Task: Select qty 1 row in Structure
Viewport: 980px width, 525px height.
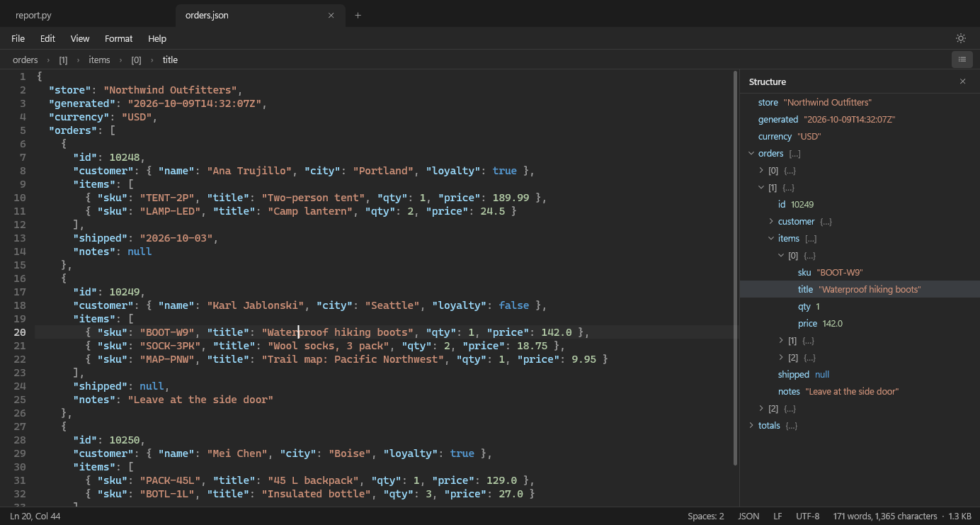Action: click(x=860, y=306)
